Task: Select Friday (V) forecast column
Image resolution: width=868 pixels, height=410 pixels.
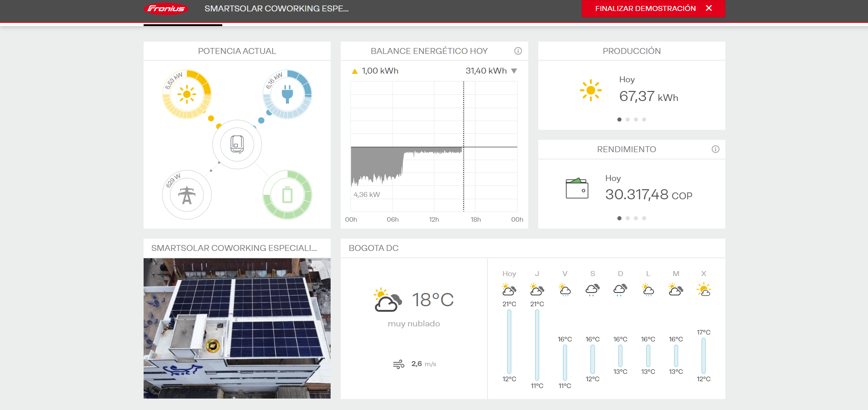Action: point(565,329)
